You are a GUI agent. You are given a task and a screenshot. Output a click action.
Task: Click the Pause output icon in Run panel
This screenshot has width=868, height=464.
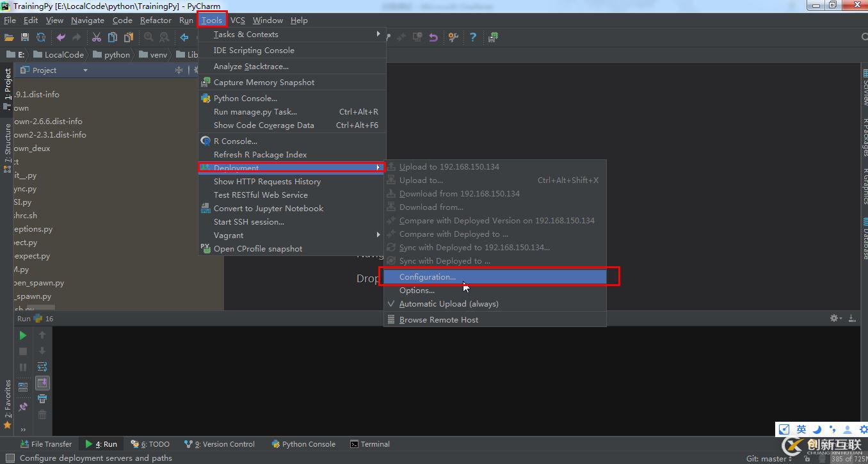23,367
